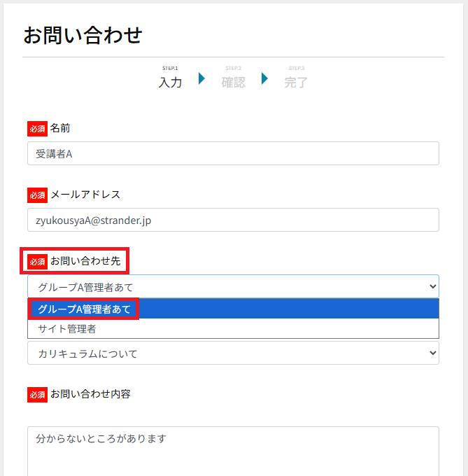The image size is (468, 476).
Task: Click the 必須 badge beside お問い合わせ内容
Action: coord(37,394)
